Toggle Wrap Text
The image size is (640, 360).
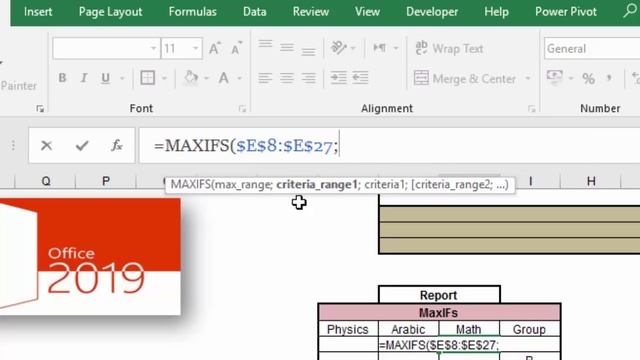449,49
